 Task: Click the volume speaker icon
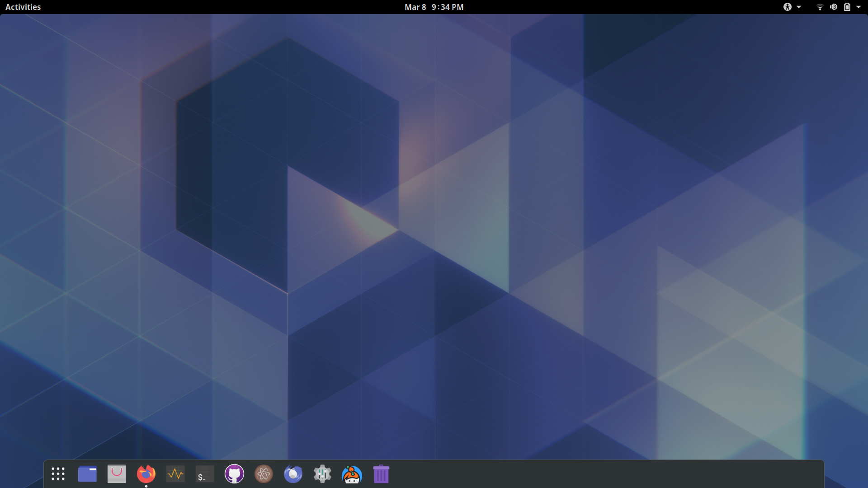point(834,7)
